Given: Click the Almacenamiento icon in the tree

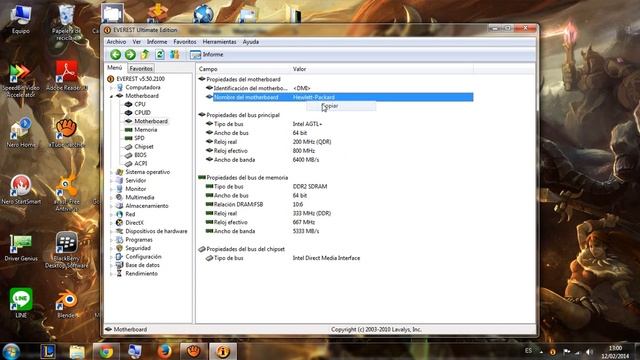Looking at the screenshot, I should 119,206.
